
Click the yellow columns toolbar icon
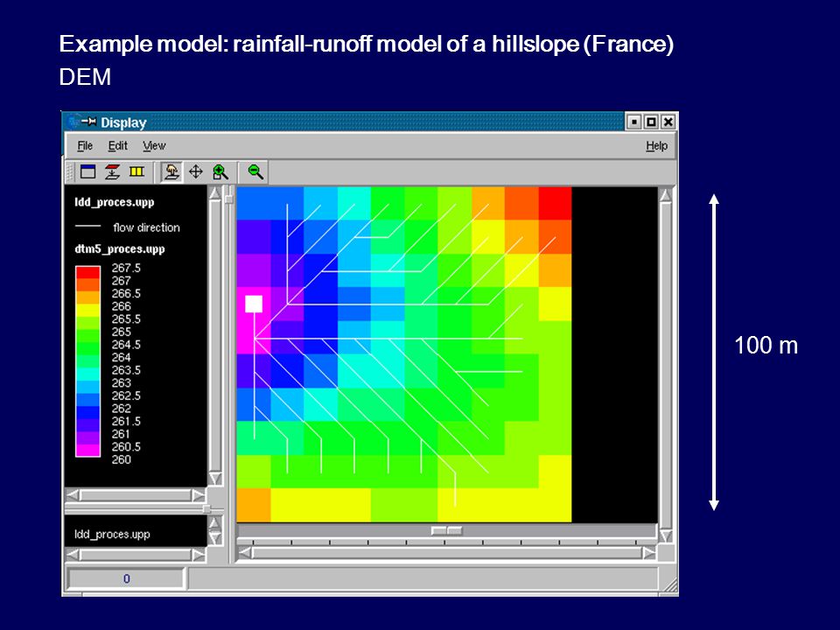[137, 172]
